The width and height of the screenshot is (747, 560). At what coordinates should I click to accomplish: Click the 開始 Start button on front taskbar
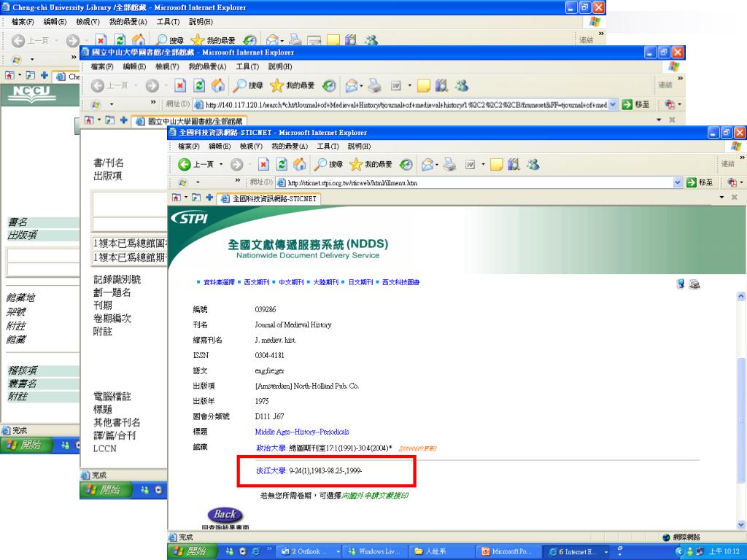click(191, 551)
